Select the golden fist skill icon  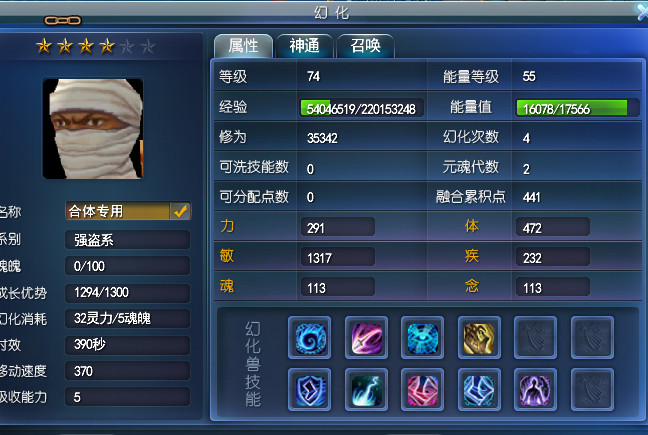479,338
